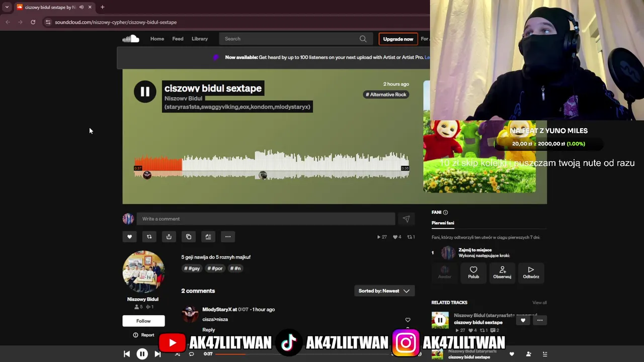Click the Polub heart button
Viewport: 644px width, 362px height.
pyautogui.click(x=473, y=273)
